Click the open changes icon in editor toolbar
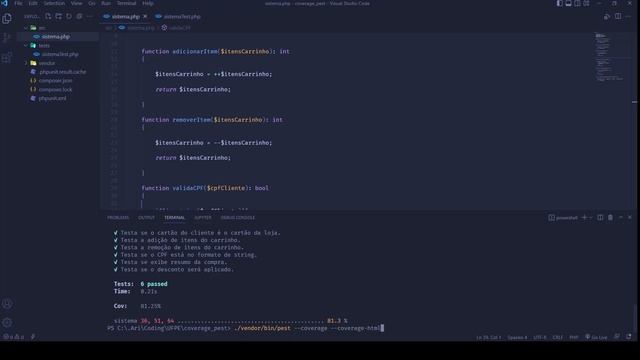This screenshot has width=640, height=360. (x=607, y=16)
